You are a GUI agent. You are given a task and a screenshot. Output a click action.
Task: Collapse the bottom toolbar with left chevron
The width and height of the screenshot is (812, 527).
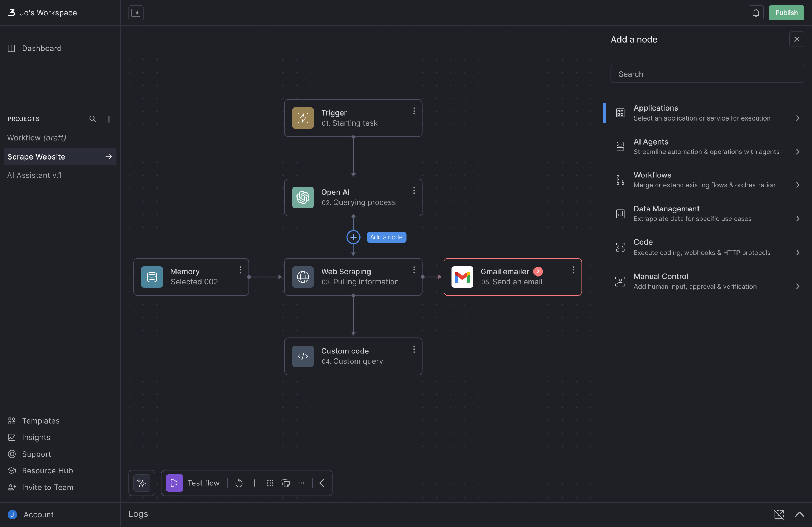(x=322, y=483)
